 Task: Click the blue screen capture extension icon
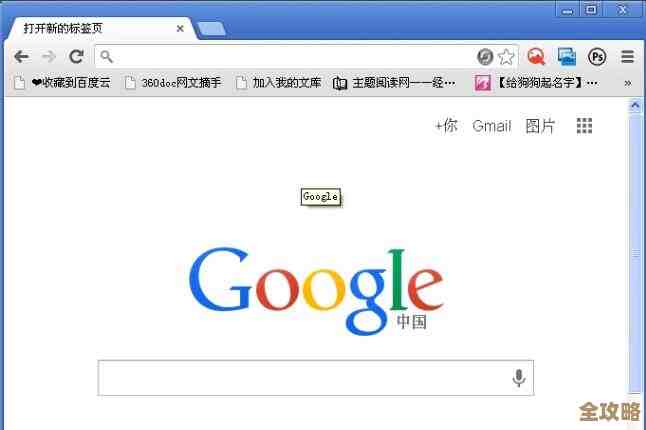tap(567, 57)
